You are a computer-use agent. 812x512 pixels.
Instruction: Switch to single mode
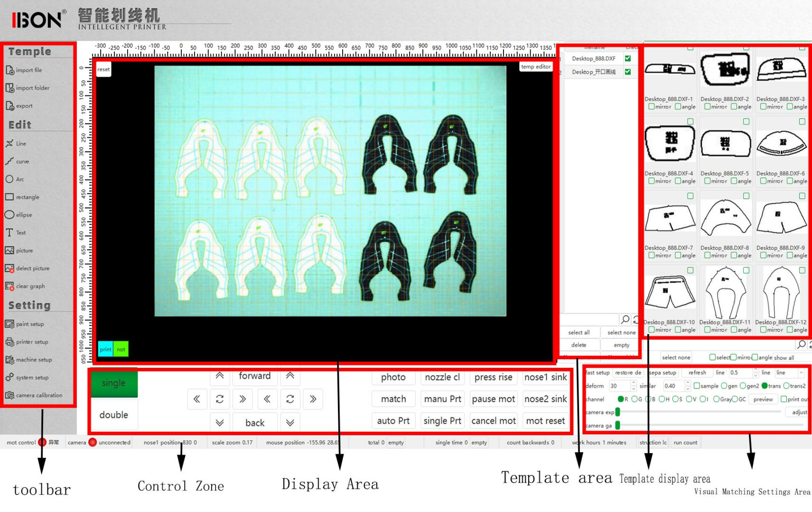click(x=114, y=383)
